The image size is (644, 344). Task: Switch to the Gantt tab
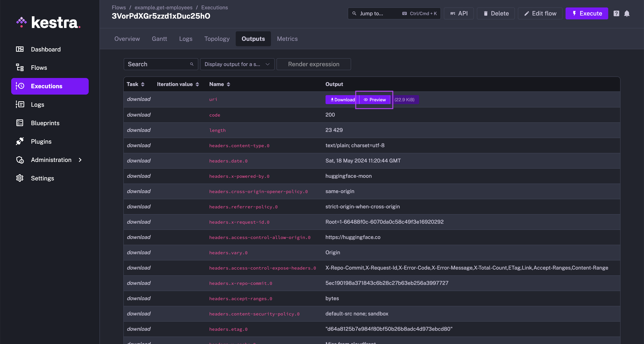159,38
